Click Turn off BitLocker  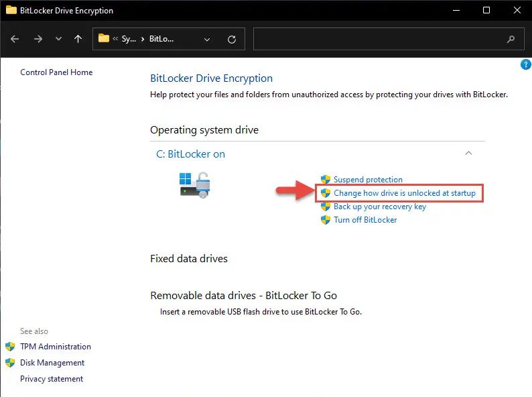pyautogui.click(x=365, y=220)
